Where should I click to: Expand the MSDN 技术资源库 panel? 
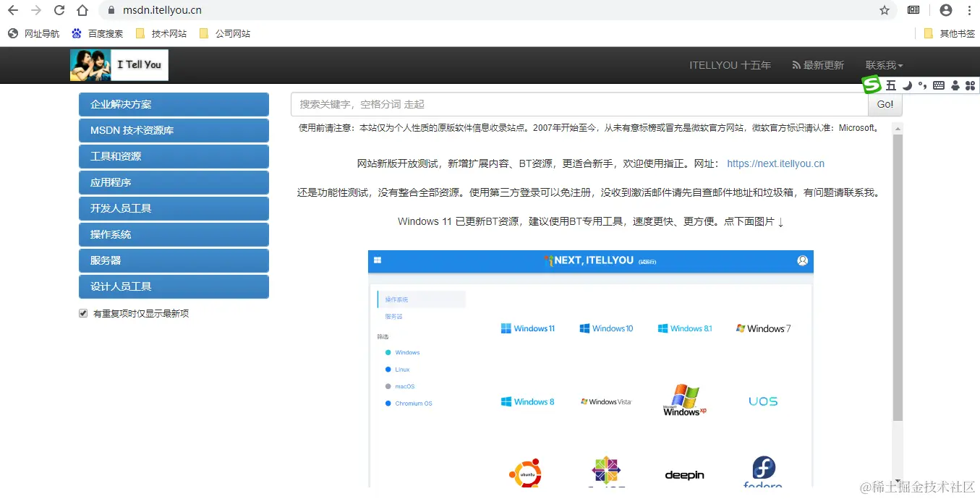point(174,130)
